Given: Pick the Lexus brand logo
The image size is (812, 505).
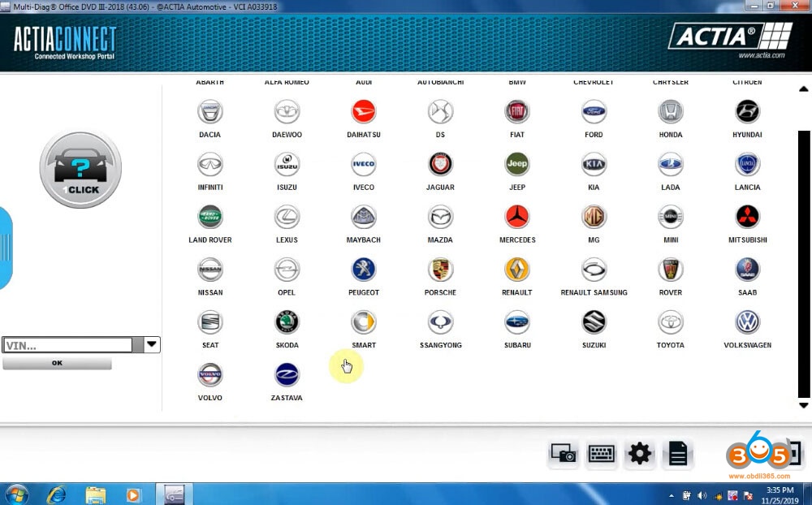Looking at the screenshot, I should point(287,217).
